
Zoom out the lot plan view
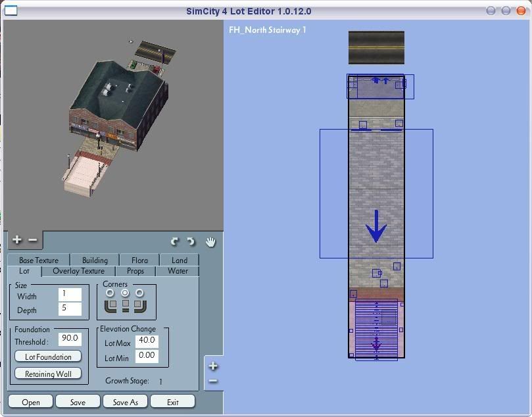[x=213, y=381]
